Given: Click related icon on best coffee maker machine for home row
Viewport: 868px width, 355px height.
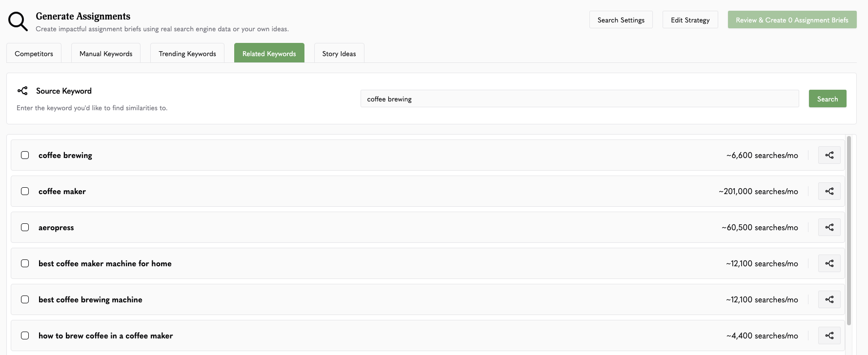Looking at the screenshot, I should point(829,263).
